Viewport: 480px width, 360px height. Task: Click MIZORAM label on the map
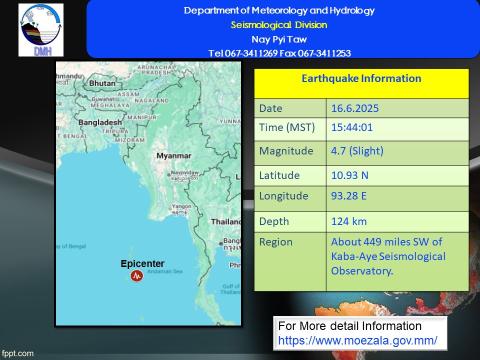[x=130, y=140]
